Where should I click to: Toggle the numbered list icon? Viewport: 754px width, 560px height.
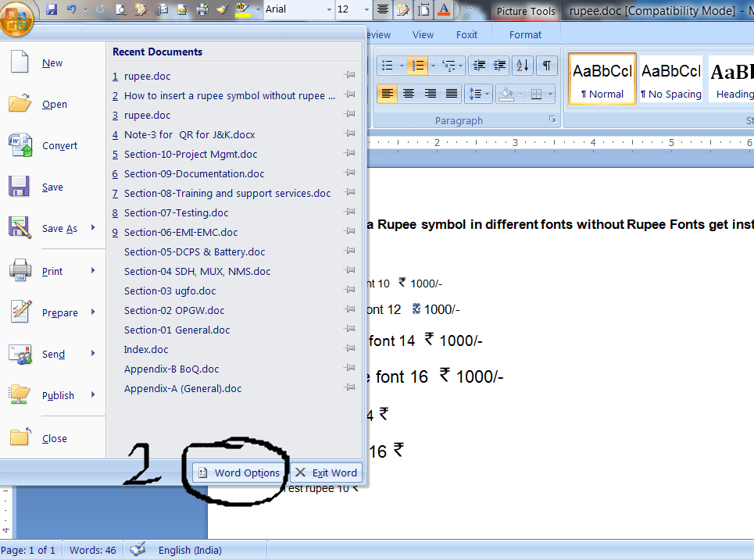418,66
